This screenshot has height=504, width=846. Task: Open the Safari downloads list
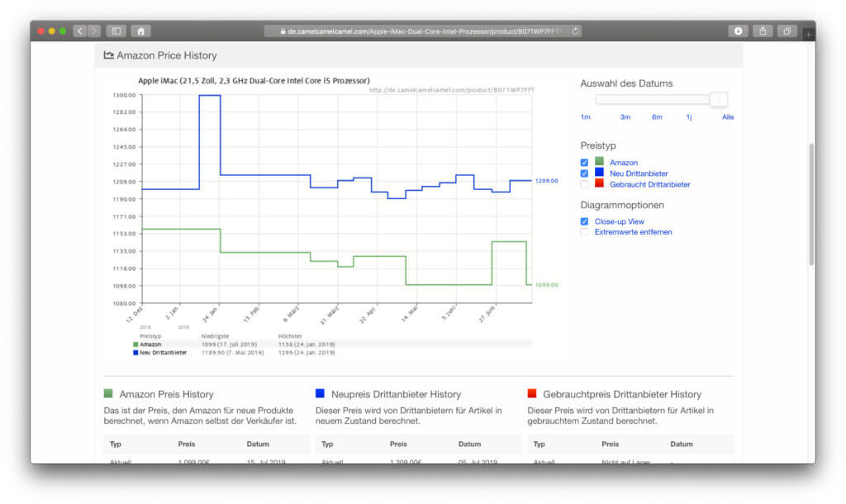click(737, 31)
